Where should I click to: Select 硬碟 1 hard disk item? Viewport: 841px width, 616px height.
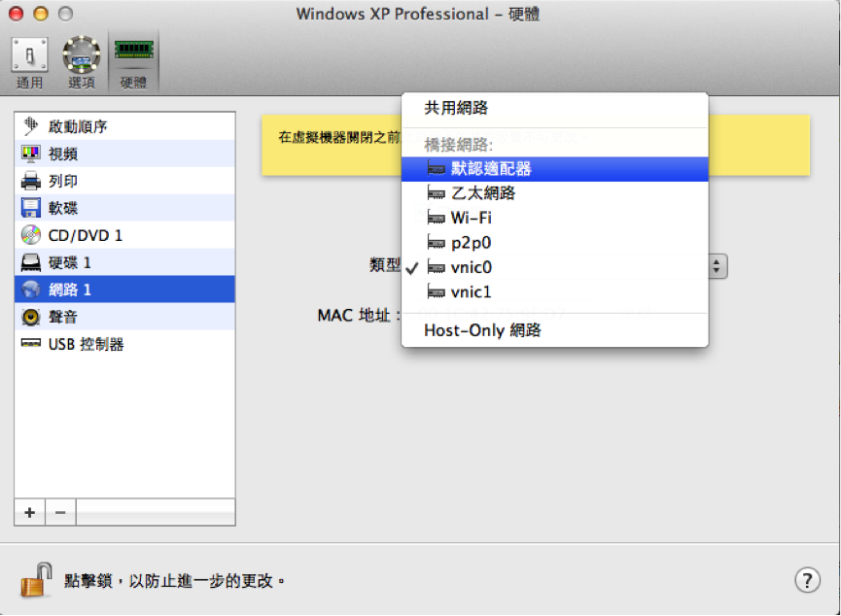point(124,262)
